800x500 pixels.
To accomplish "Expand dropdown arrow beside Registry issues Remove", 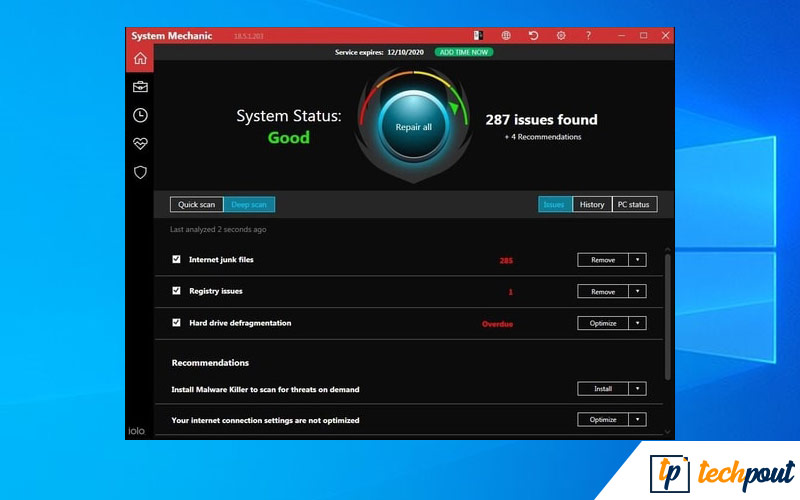I will point(637,292).
